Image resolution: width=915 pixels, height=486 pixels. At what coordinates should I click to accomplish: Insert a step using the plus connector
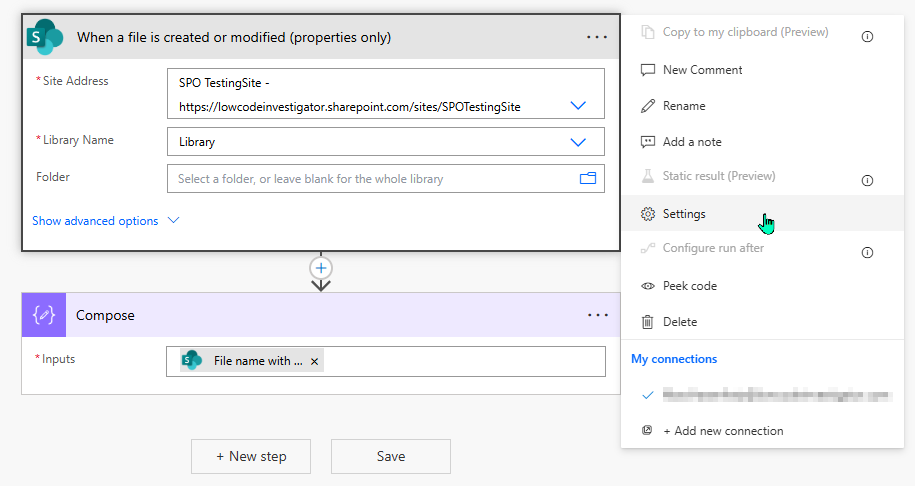click(x=321, y=268)
